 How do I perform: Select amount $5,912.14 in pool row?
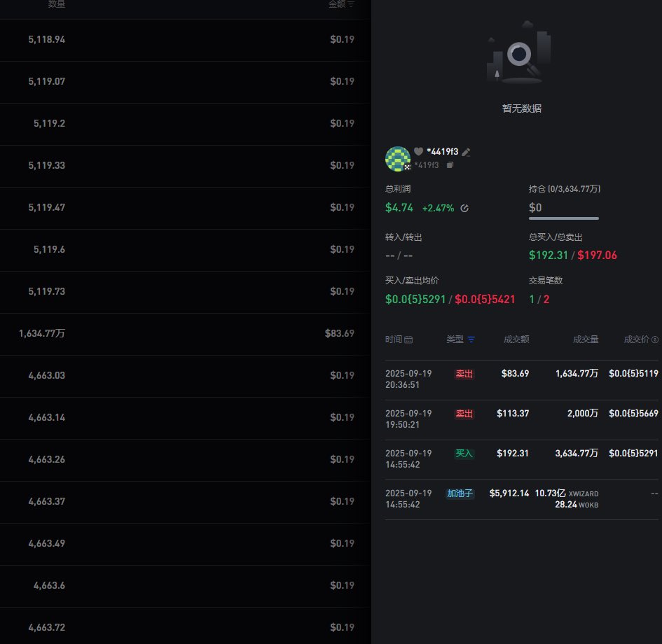(509, 493)
